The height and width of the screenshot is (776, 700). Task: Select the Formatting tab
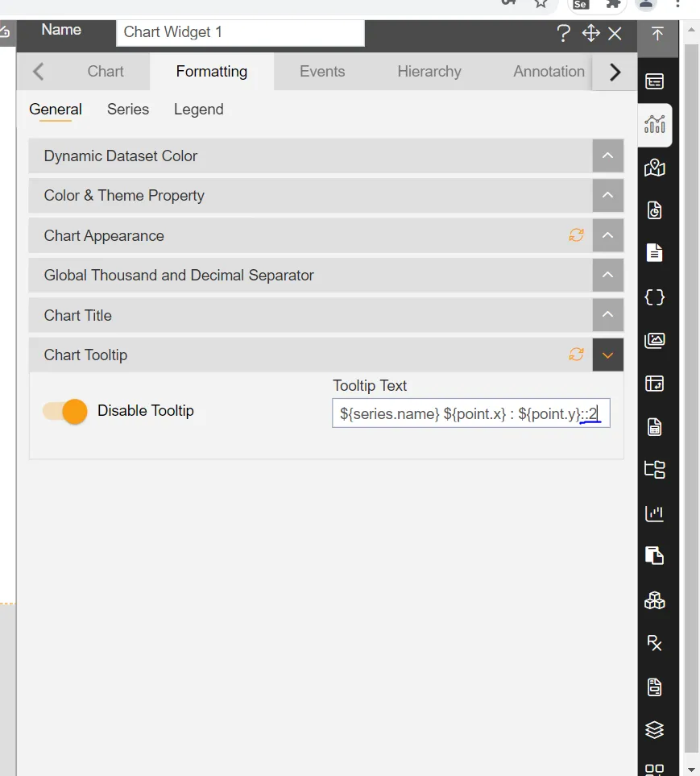pyautogui.click(x=212, y=71)
